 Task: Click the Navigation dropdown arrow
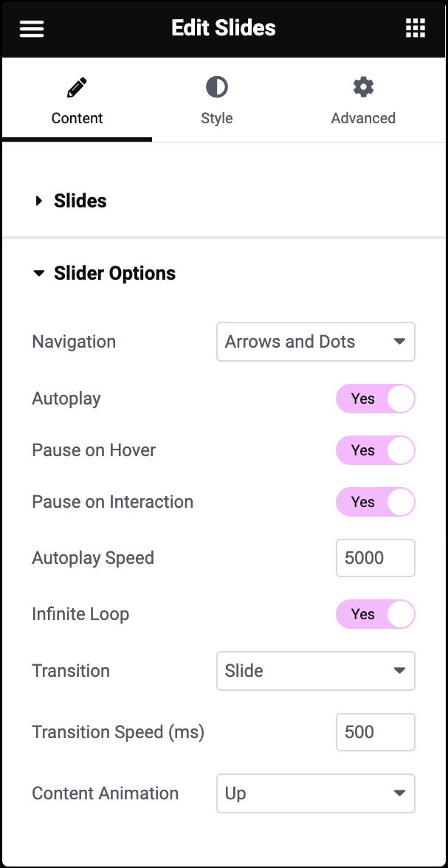click(399, 342)
